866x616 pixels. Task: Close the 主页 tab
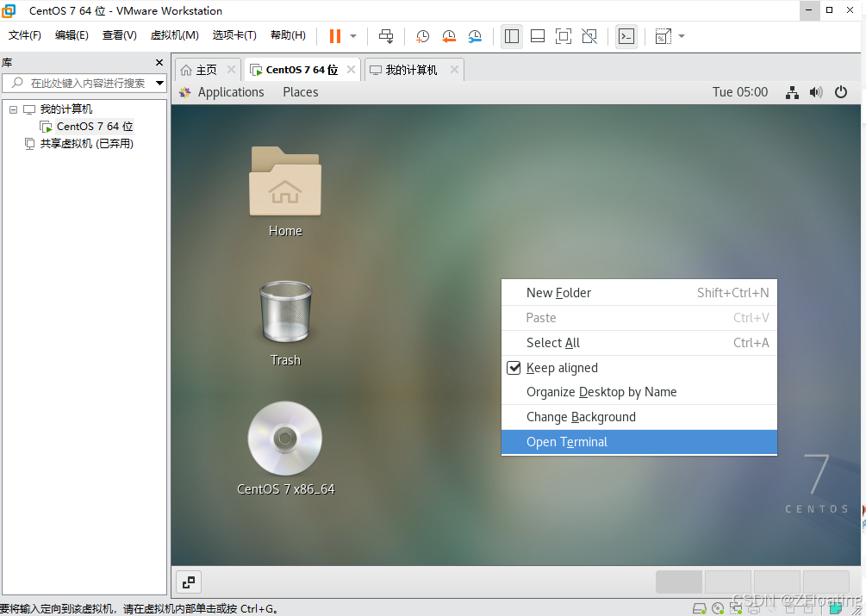232,70
